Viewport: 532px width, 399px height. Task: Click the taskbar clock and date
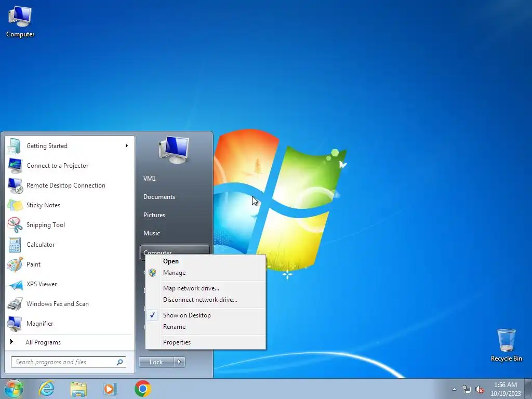(x=506, y=389)
